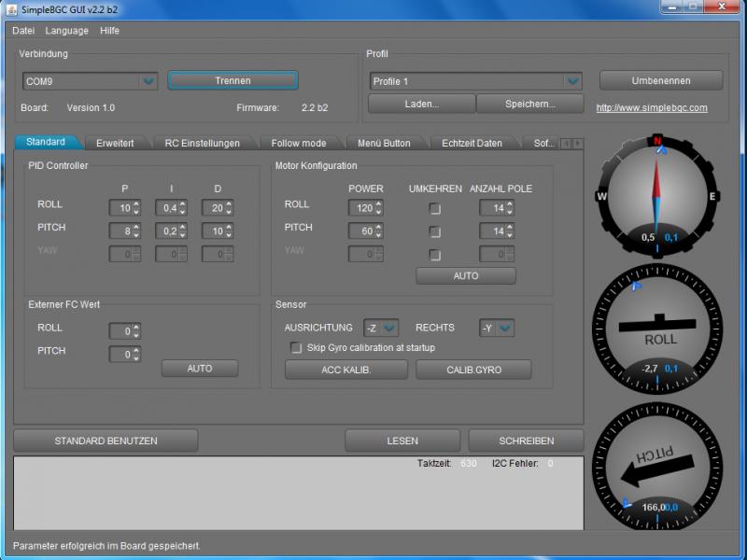
Task: Click the SimpleBGC app icon in title bar
Action: pyautogui.click(x=11, y=9)
